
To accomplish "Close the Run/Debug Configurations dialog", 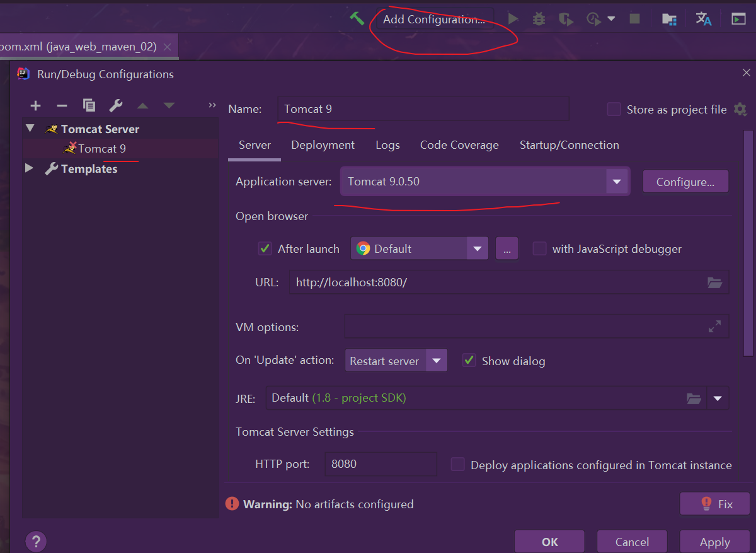I will [x=747, y=73].
